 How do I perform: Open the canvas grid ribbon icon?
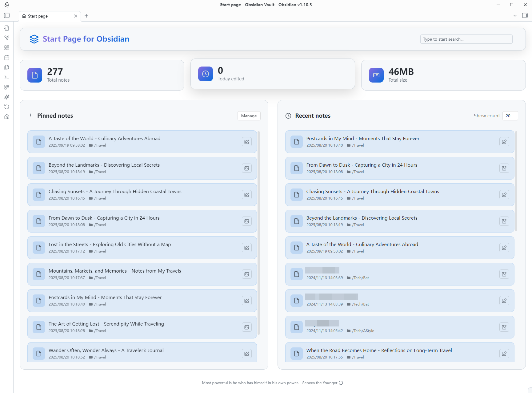coord(7,48)
